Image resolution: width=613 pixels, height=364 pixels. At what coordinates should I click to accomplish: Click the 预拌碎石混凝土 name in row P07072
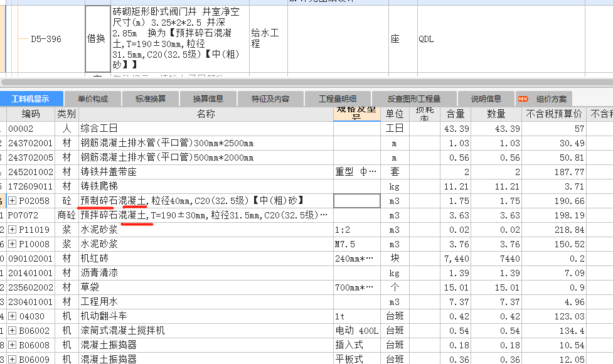pyautogui.click(x=206, y=215)
